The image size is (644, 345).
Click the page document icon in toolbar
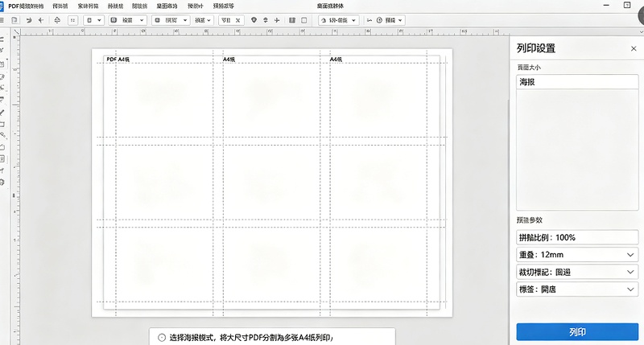click(14, 20)
